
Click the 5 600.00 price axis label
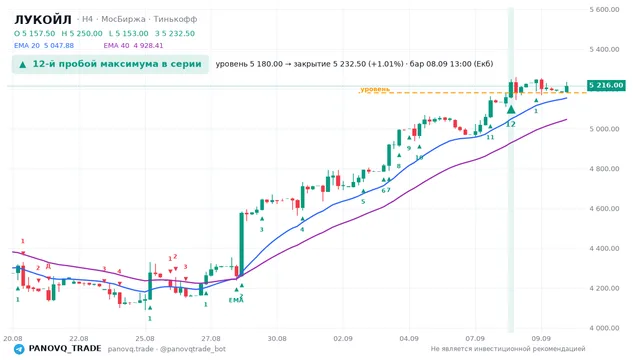click(x=604, y=9)
